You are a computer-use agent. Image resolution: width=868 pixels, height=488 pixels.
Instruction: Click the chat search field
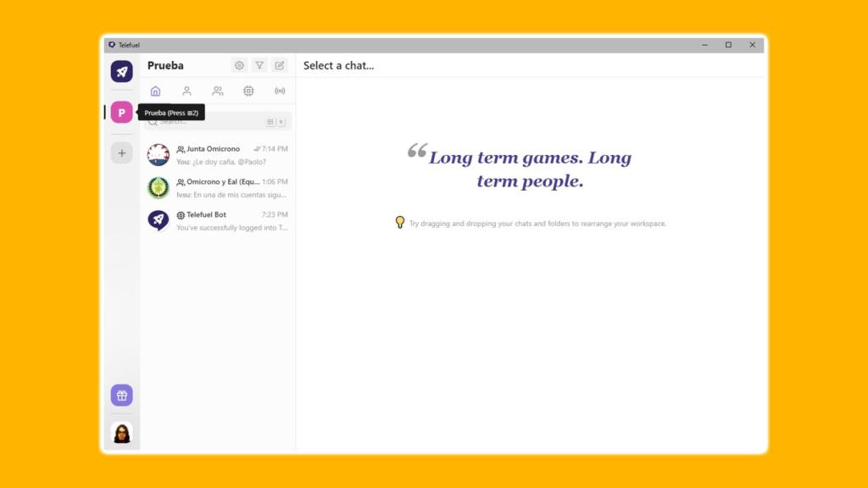click(212, 121)
